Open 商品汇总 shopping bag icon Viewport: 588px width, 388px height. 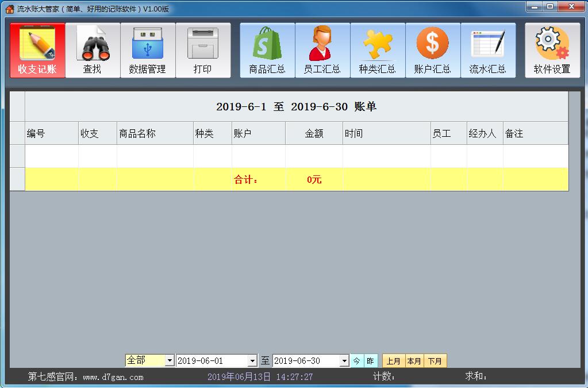tap(267, 50)
